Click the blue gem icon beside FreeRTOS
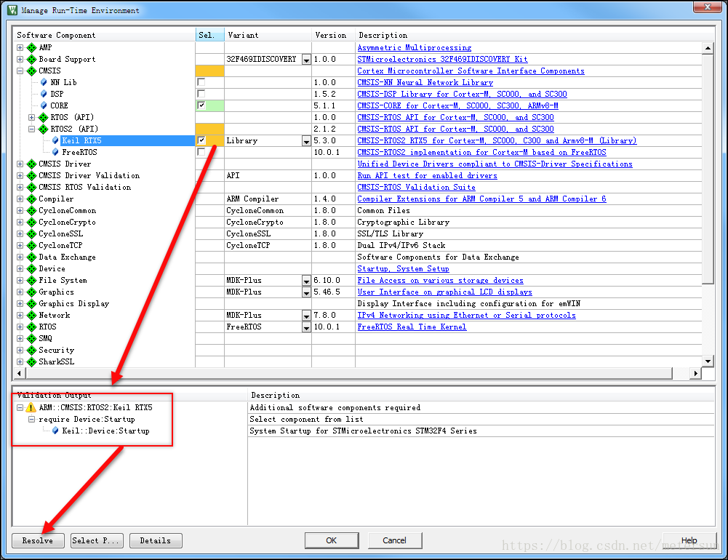Viewport: 728px width, 560px height. tap(55, 152)
